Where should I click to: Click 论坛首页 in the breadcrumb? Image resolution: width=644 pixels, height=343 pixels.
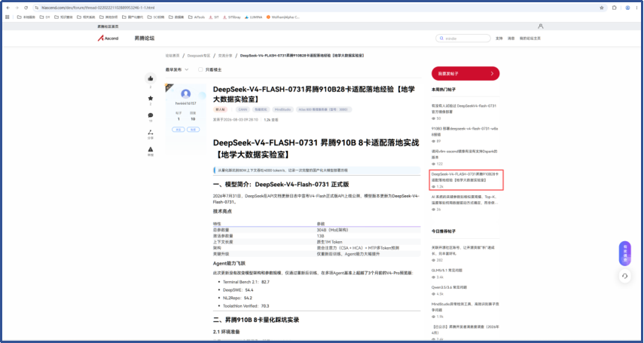point(172,55)
